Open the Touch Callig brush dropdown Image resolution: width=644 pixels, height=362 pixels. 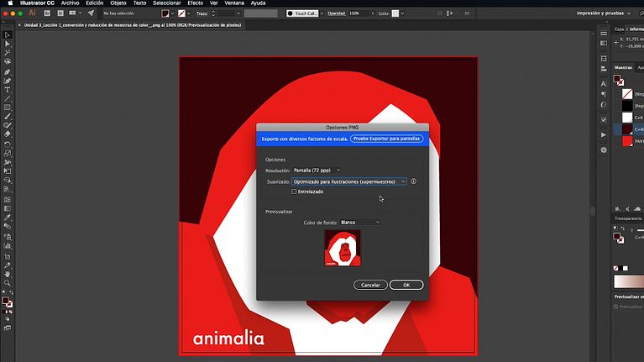(322, 13)
